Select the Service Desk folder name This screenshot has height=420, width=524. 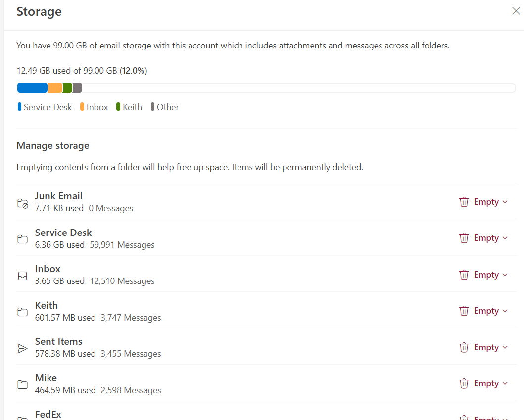(63, 233)
